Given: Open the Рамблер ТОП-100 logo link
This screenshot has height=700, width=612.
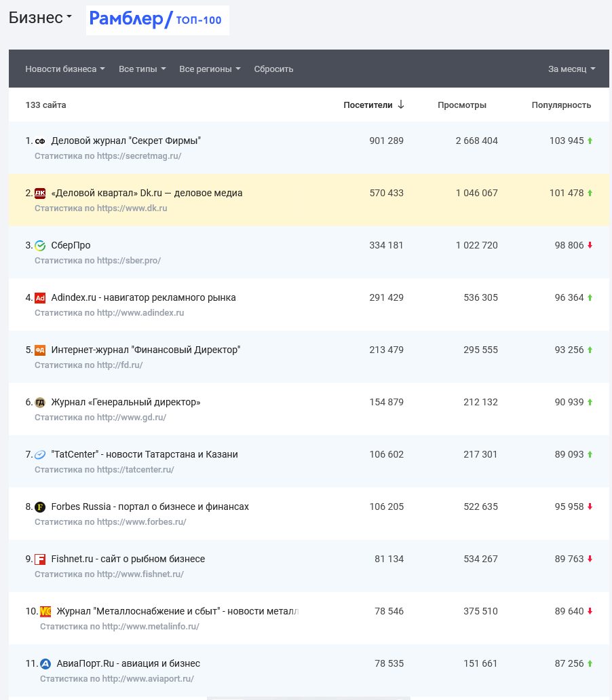Looking at the screenshot, I should click(x=157, y=20).
